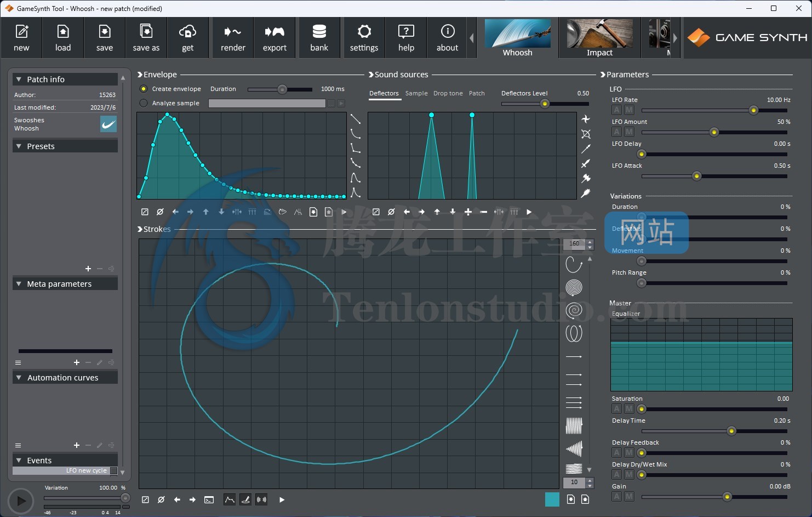Toggle meta M for Delay Dry/Wet Mix
812x517 pixels.
click(x=629, y=475)
